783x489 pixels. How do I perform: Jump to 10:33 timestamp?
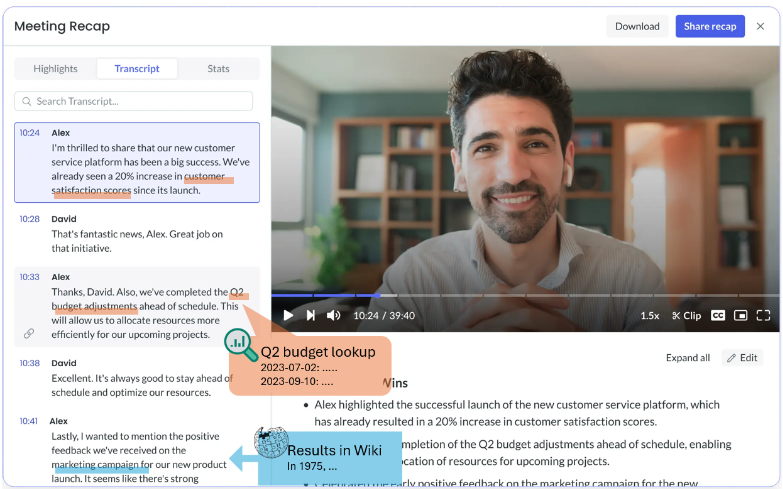pyautogui.click(x=29, y=277)
